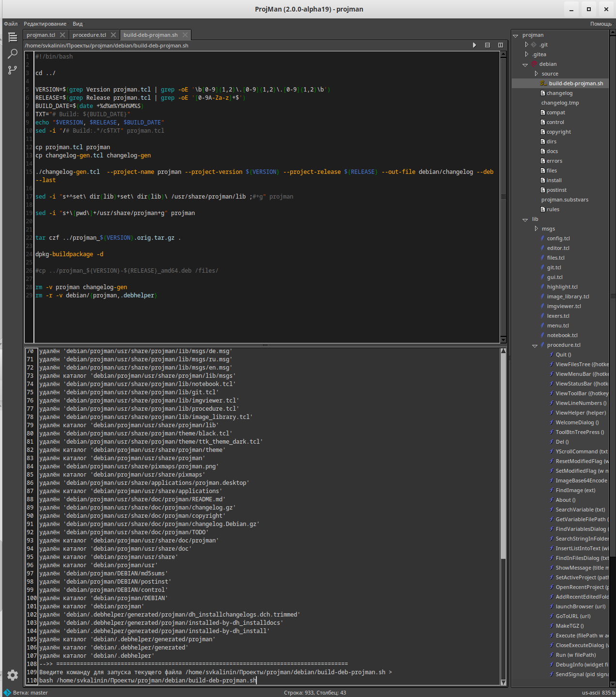Open the git branching tool in sidebar
The height and width of the screenshot is (697, 616).
click(12, 70)
